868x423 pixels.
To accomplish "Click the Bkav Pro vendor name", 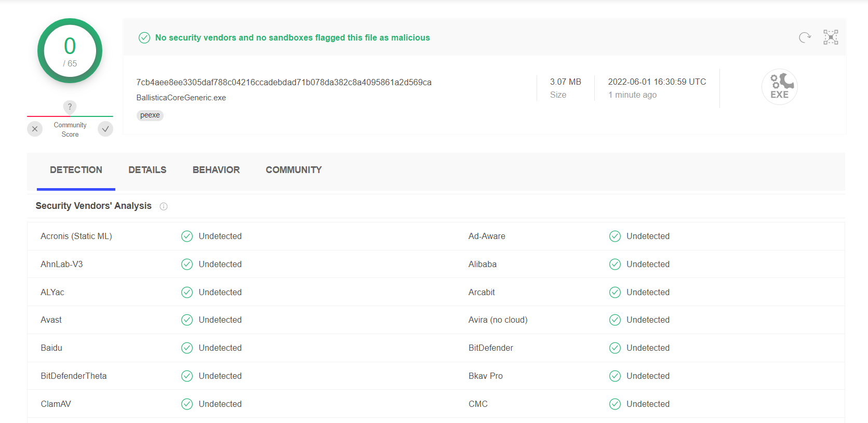I will (486, 376).
